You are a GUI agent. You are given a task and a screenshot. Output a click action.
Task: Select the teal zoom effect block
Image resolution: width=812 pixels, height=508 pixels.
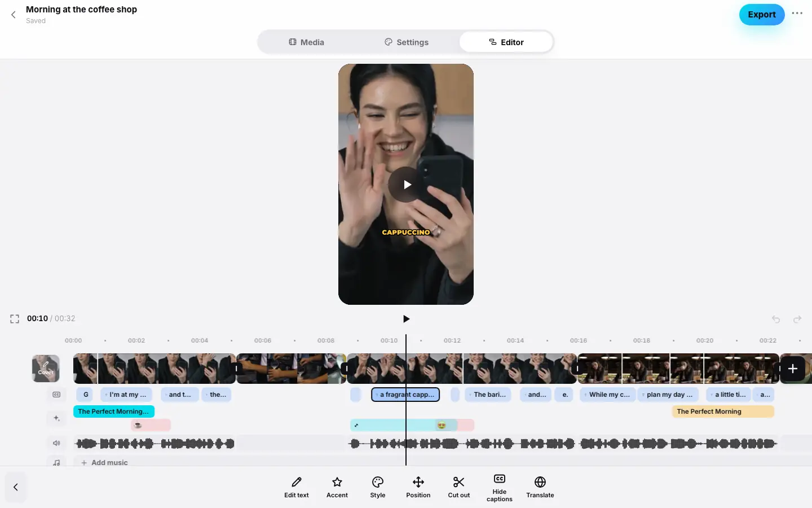pyautogui.click(x=404, y=425)
